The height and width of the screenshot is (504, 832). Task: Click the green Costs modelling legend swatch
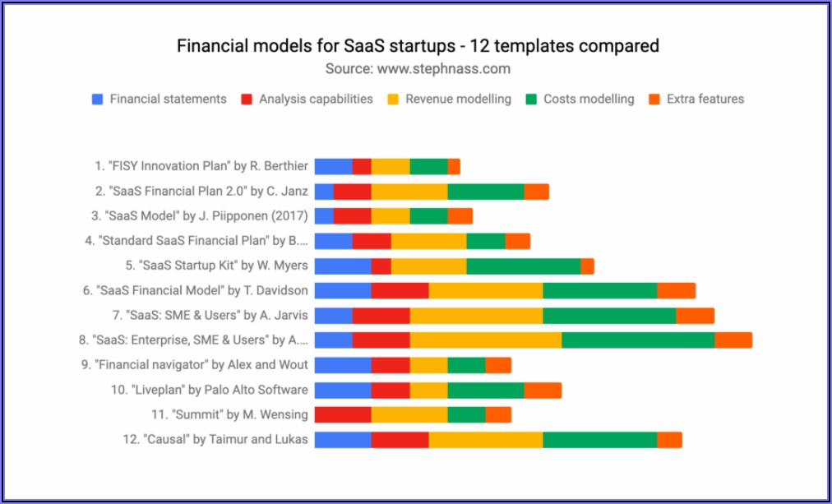(531, 99)
